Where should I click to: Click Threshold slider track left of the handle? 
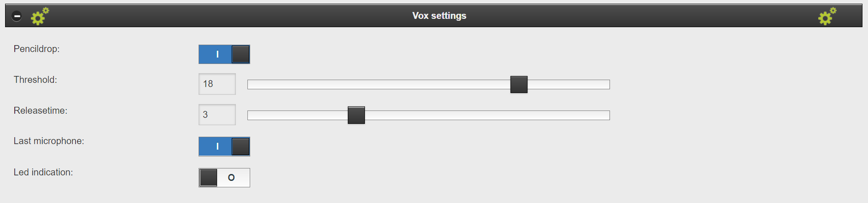378,85
